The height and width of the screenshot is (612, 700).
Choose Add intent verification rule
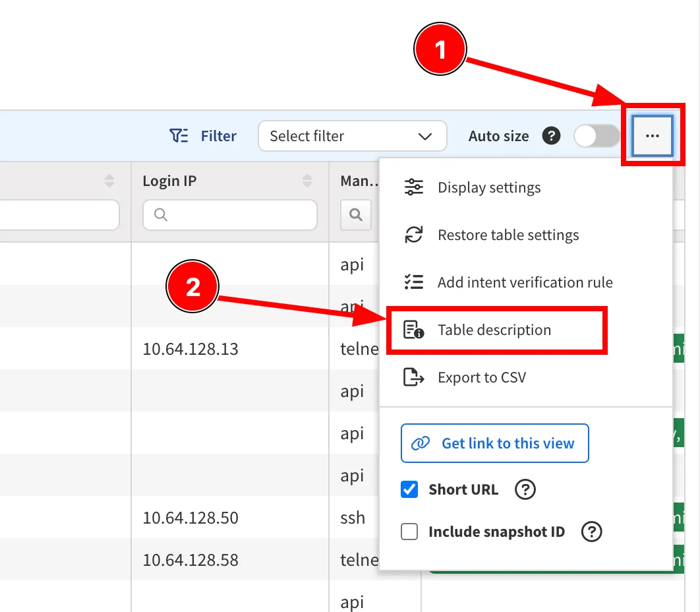click(525, 282)
